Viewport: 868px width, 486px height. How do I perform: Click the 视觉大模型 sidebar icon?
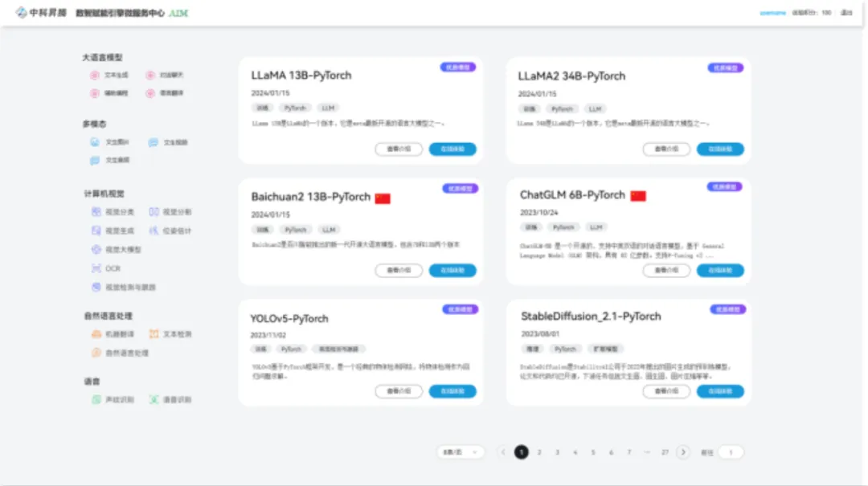click(x=96, y=250)
